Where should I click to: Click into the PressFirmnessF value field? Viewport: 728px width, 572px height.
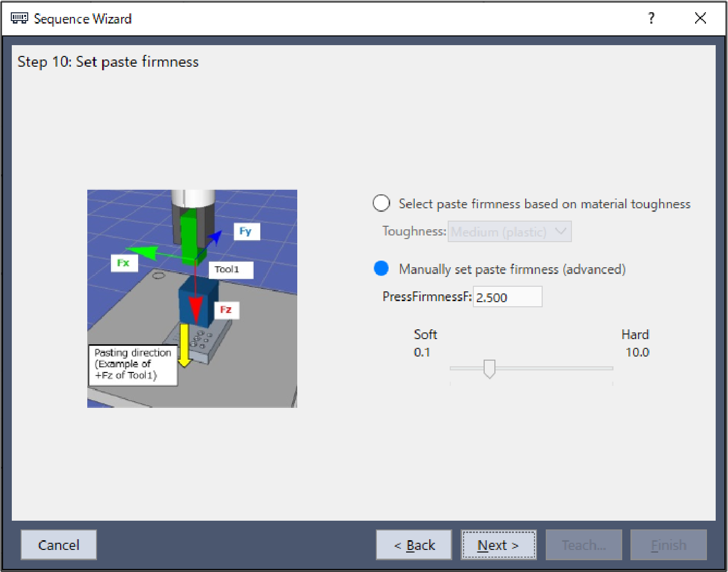click(507, 297)
